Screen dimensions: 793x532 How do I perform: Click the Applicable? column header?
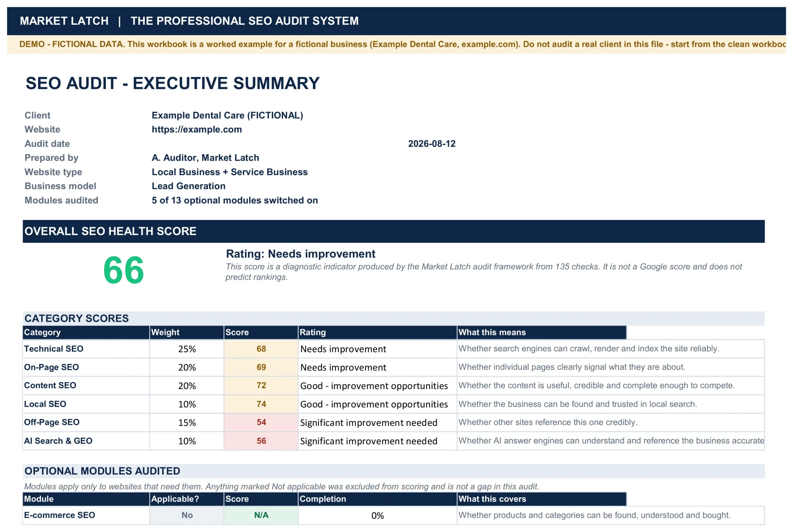(x=186, y=499)
